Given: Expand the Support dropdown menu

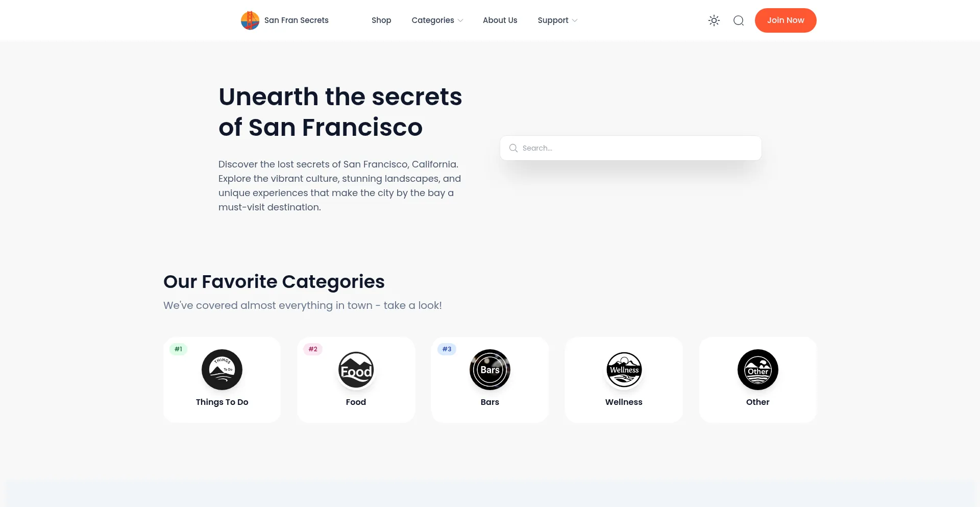Looking at the screenshot, I should (x=557, y=20).
